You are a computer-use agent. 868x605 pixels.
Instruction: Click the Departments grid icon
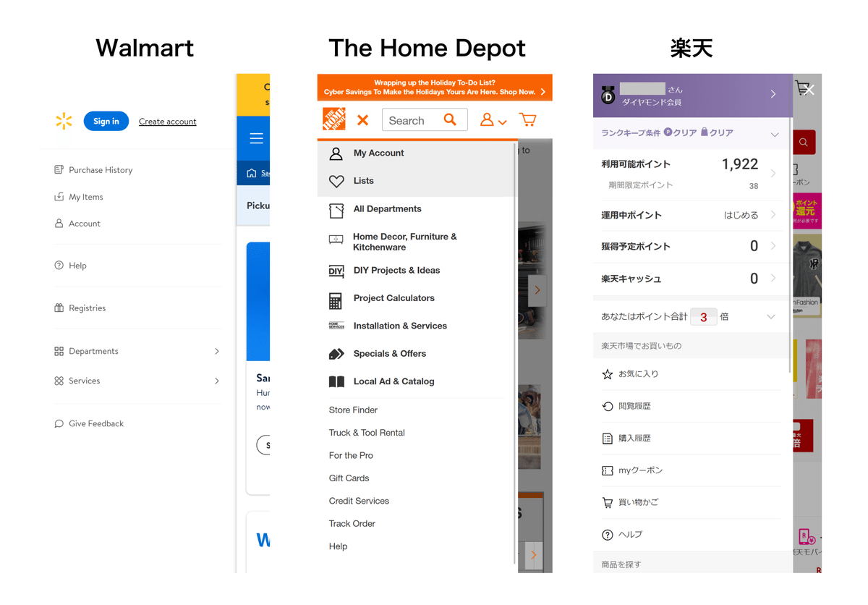click(59, 351)
